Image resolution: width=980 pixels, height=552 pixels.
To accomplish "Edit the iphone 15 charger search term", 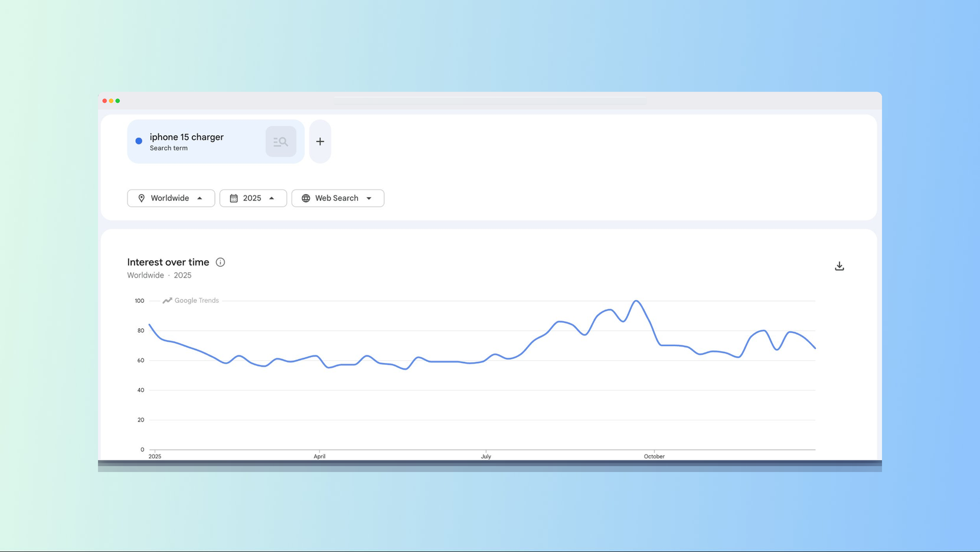I will coord(187,138).
